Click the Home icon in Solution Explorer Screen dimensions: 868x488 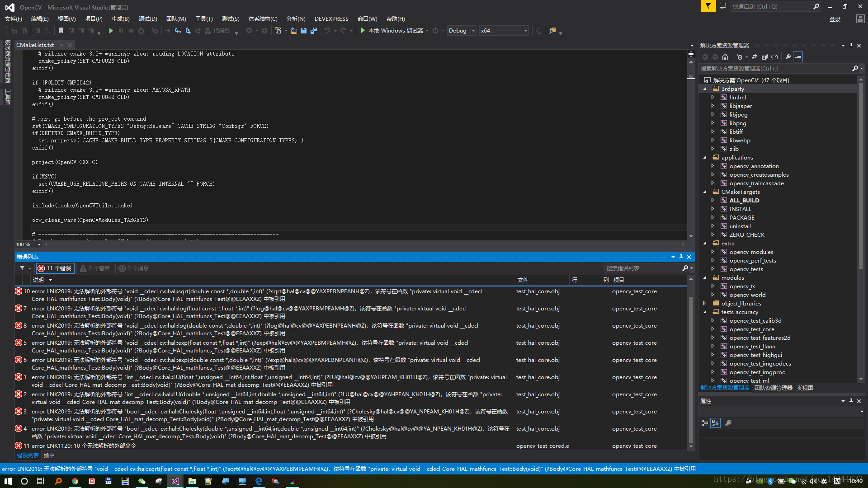click(x=725, y=57)
